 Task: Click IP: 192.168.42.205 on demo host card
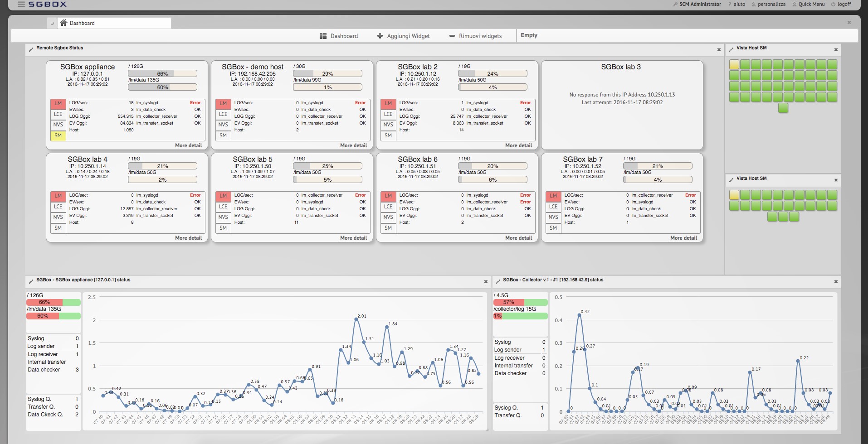253,74
